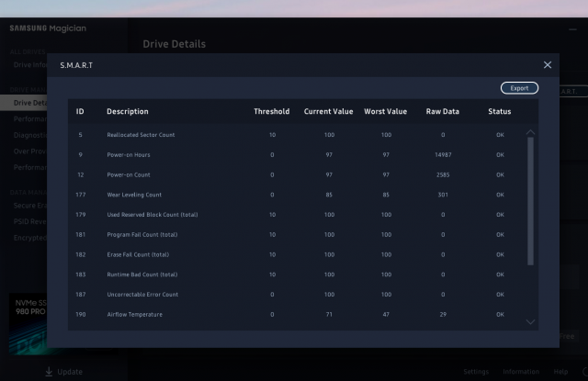
Task: Close the S.M.A.R.T dialog
Action: [x=548, y=65]
